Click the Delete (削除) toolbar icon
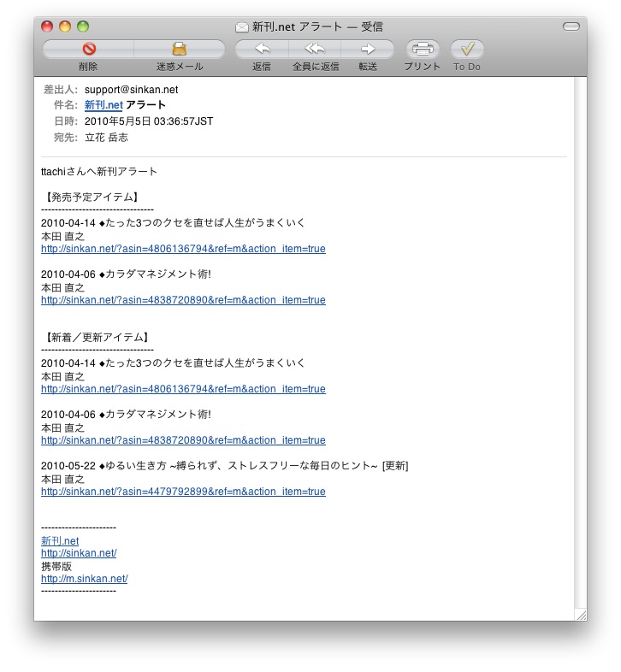The height and width of the screenshot is (672, 621). click(x=88, y=50)
